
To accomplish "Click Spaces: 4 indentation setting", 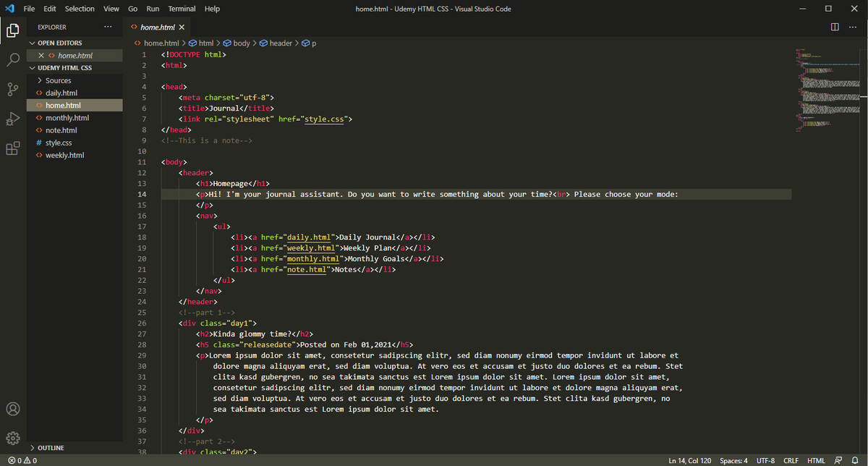I will 733,460.
